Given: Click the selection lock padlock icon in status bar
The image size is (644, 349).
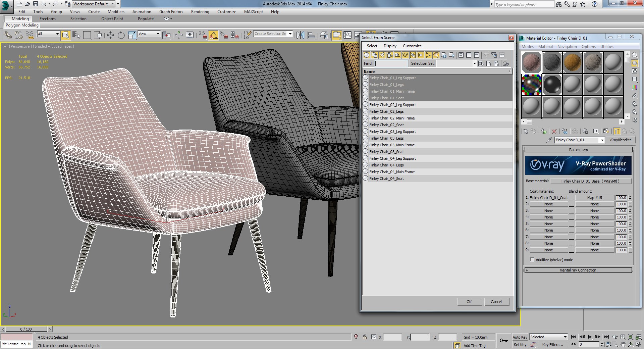Looking at the screenshot, I should tap(365, 337).
